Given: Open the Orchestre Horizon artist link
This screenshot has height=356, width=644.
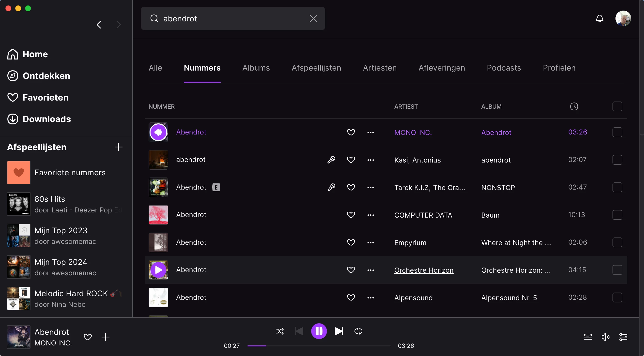Looking at the screenshot, I should click(424, 270).
